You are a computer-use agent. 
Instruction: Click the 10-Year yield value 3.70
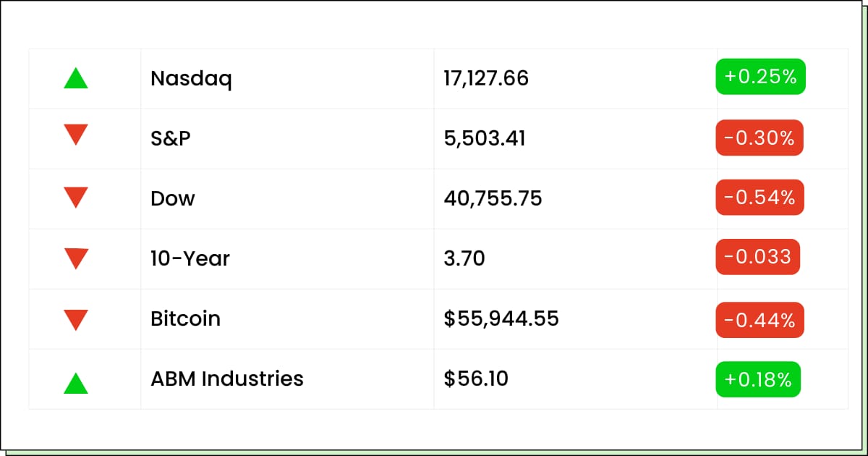click(x=464, y=258)
